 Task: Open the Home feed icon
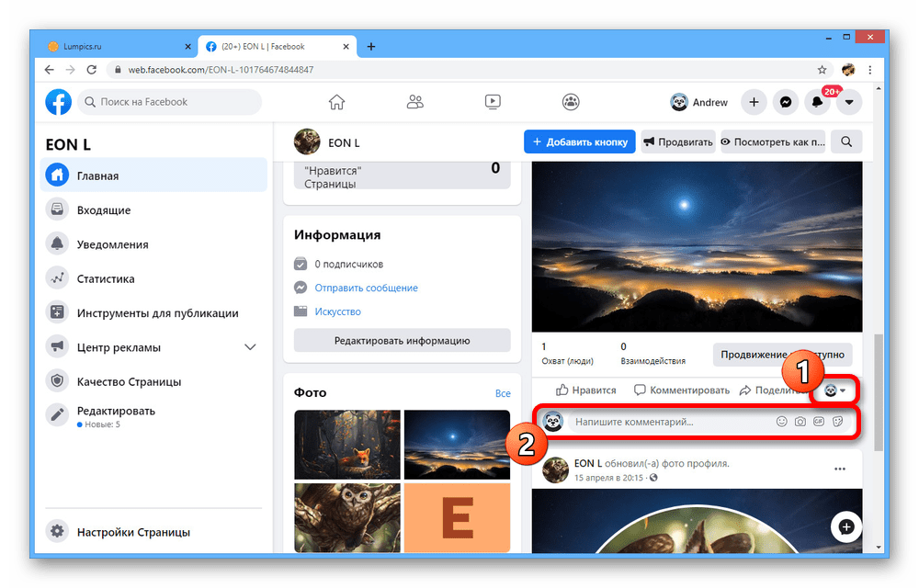pyautogui.click(x=336, y=102)
